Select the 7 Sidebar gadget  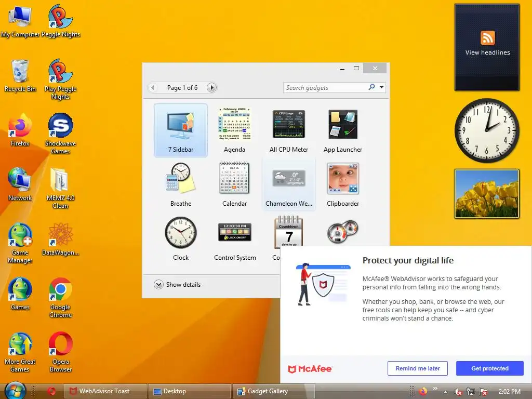(180, 130)
